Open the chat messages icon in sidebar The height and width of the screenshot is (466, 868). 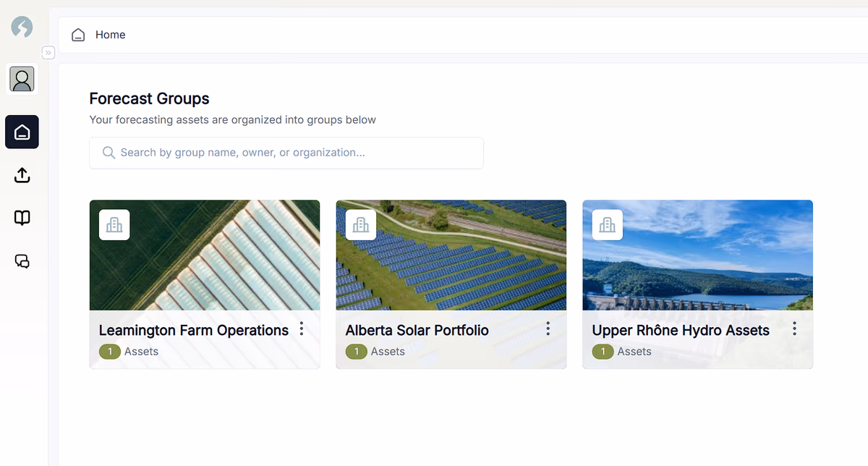[22, 261]
